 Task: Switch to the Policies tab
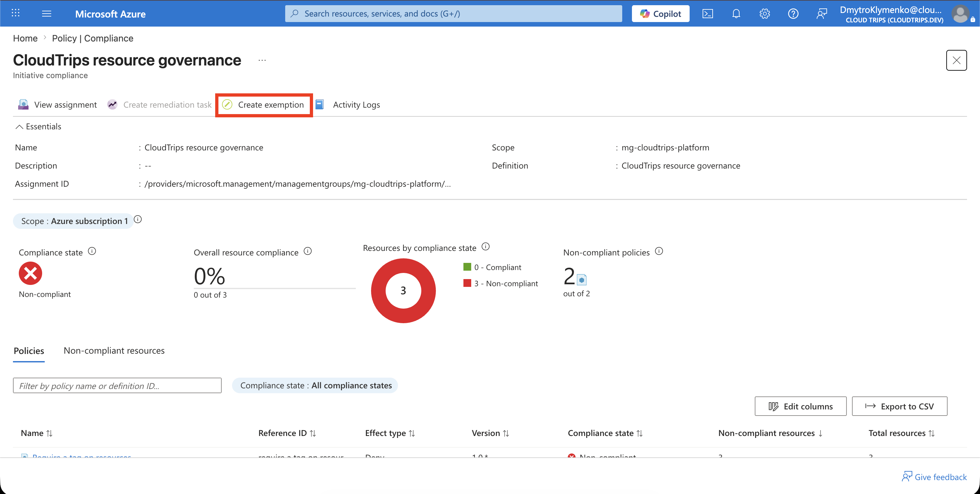point(29,350)
